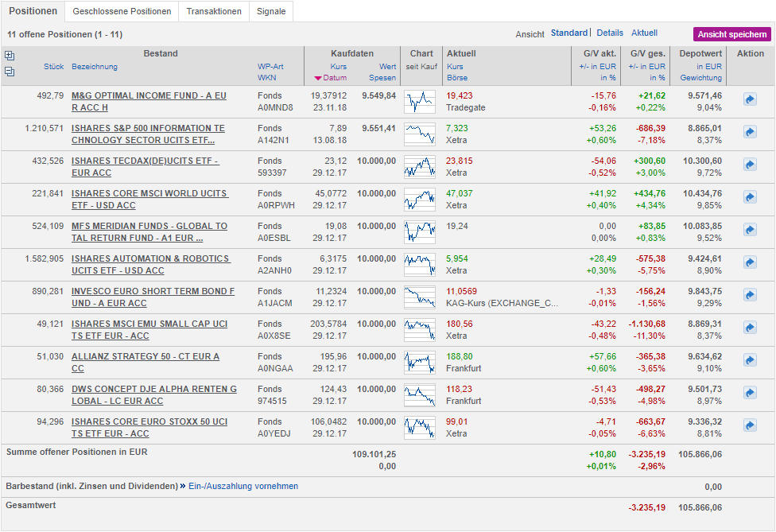Click action icon for iShares Core Euro Stoxx 50
The image size is (776, 532).
tap(750, 425)
